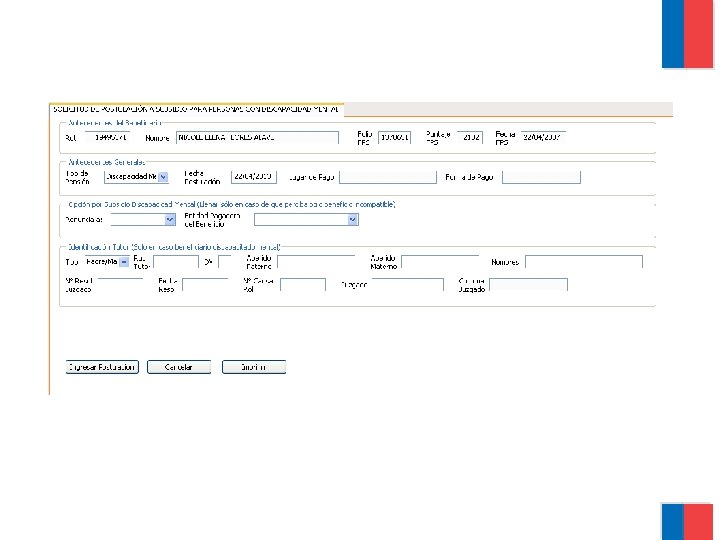This screenshot has height=540, width=720.
Task: Open the Renuncia a dropdown
Action: [143, 219]
